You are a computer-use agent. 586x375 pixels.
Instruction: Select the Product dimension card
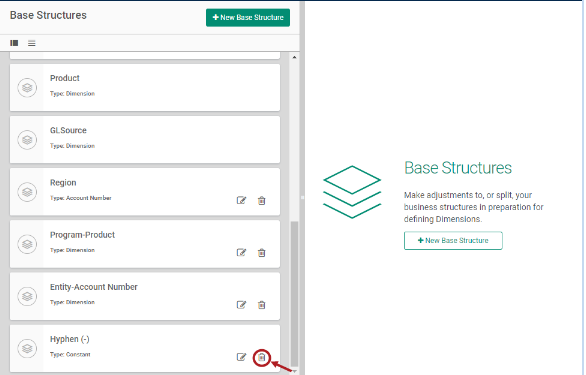coord(145,87)
